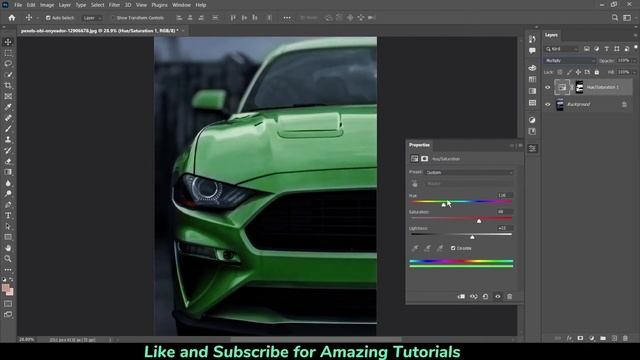The width and height of the screenshot is (640, 360).
Task: Toggle lock all icon in Layers panel
Action: pos(597,72)
